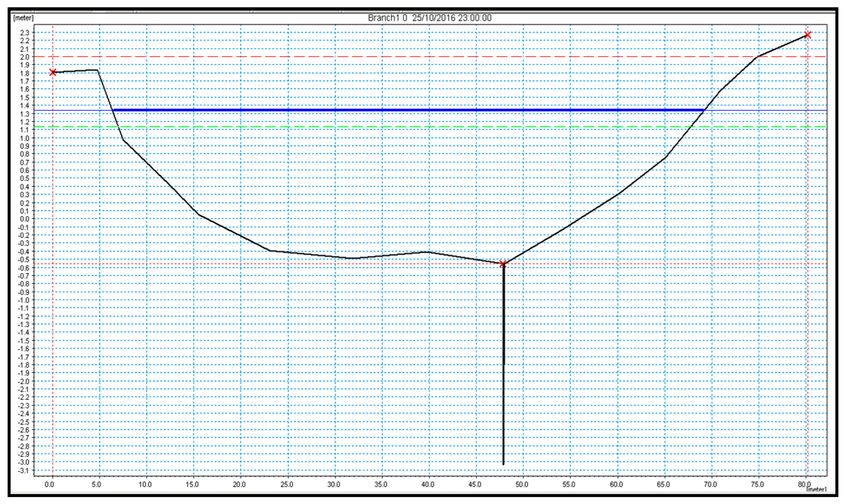846x504 pixels.
Task: Click the -1.5 label on vertical axis
Action: [x=24, y=341]
